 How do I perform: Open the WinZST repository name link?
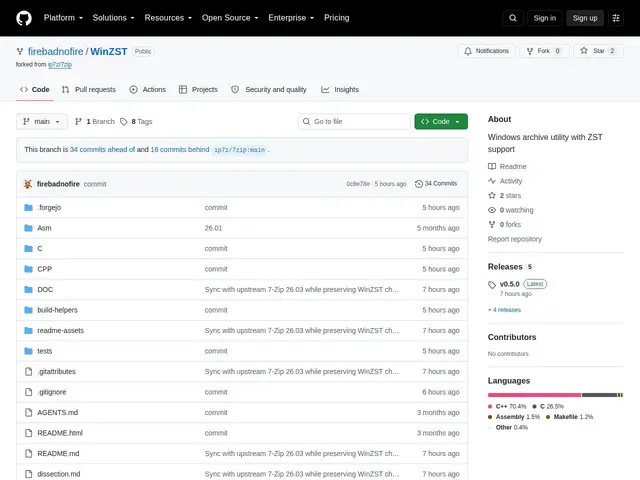point(109,51)
